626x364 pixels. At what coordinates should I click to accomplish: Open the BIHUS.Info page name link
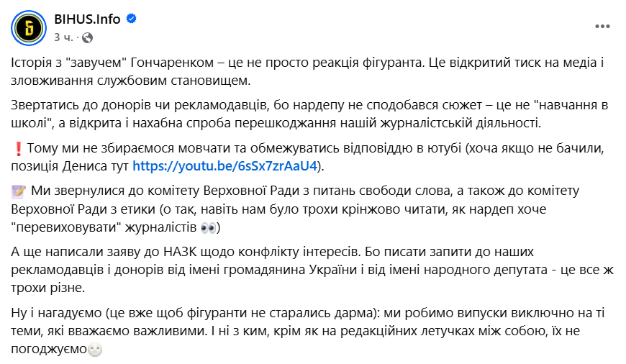click(86, 19)
